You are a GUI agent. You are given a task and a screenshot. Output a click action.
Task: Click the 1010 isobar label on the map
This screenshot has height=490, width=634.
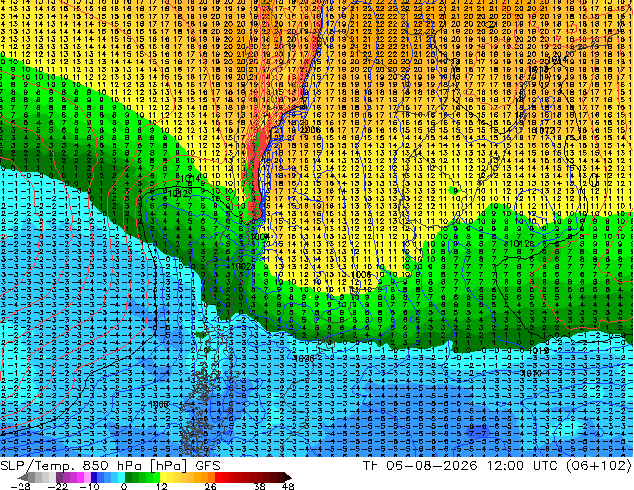(x=532, y=373)
